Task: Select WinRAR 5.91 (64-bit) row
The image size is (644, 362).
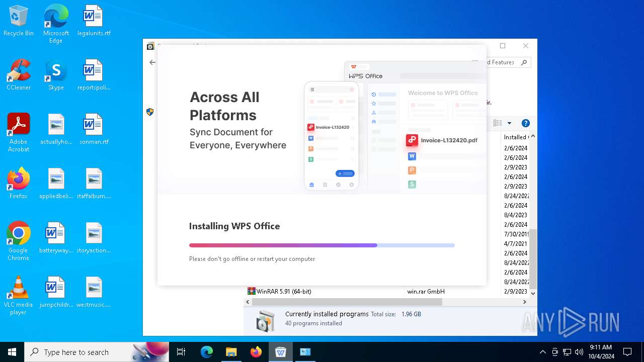Action: pyautogui.click(x=386, y=292)
